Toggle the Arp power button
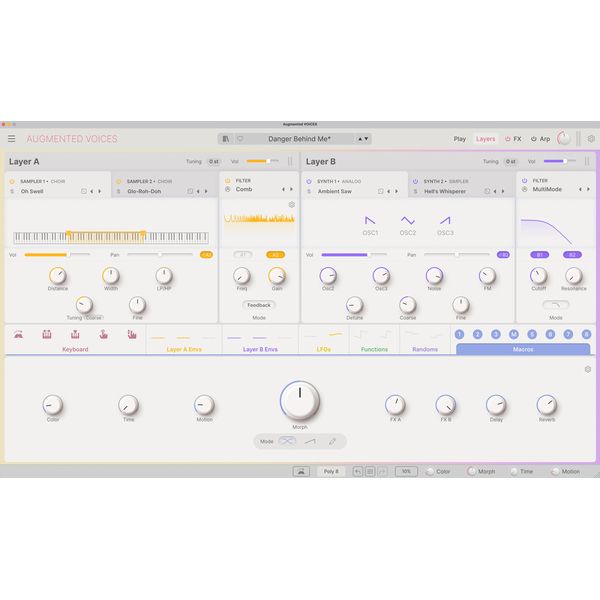The height and width of the screenshot is (600, 600). coord(534,139)
